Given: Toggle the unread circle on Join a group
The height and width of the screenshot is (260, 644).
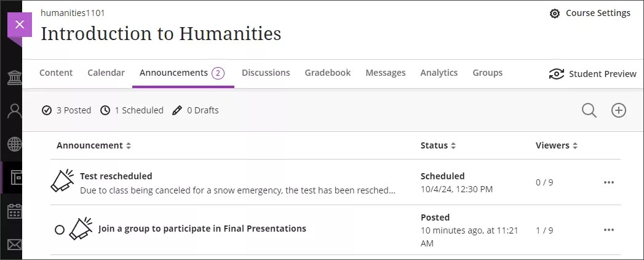Looking at the screenshot, I should click(x=60, y=229).
